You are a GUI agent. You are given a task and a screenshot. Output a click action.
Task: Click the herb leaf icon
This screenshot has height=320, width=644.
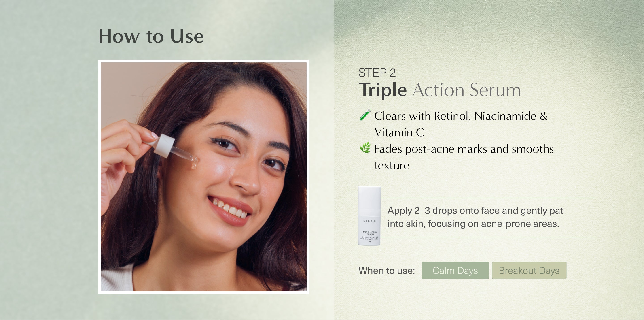365,148
